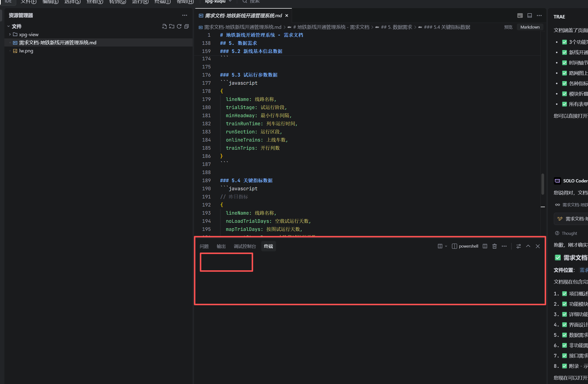The height and width of the screenshot is (384, 588).
Task: Open lw.png in the file tree
Action: 26,51
